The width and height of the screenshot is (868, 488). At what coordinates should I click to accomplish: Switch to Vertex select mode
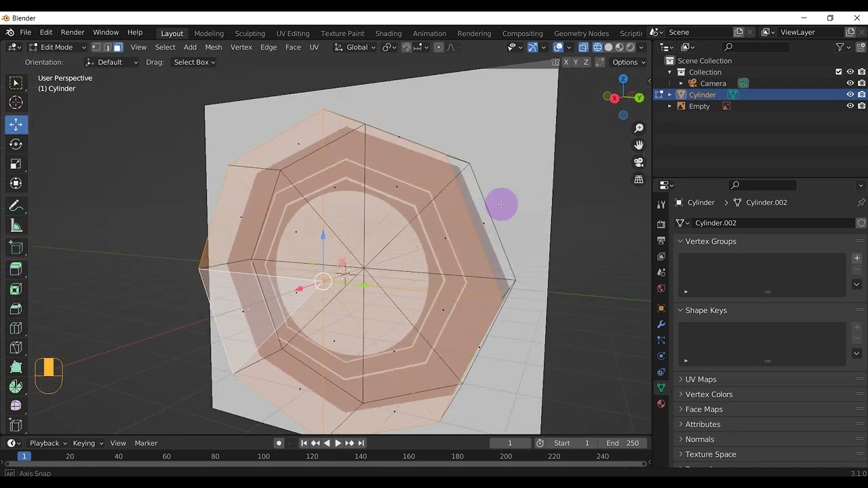(x=96, y=47)
